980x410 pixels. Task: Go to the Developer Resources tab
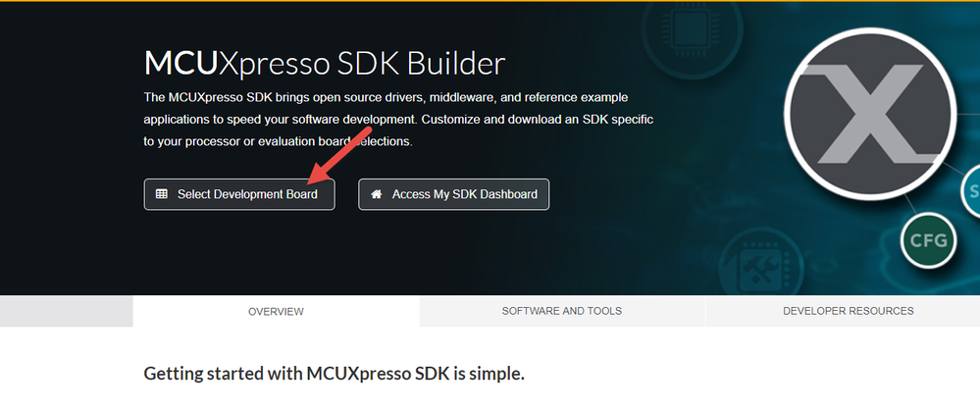848,311
